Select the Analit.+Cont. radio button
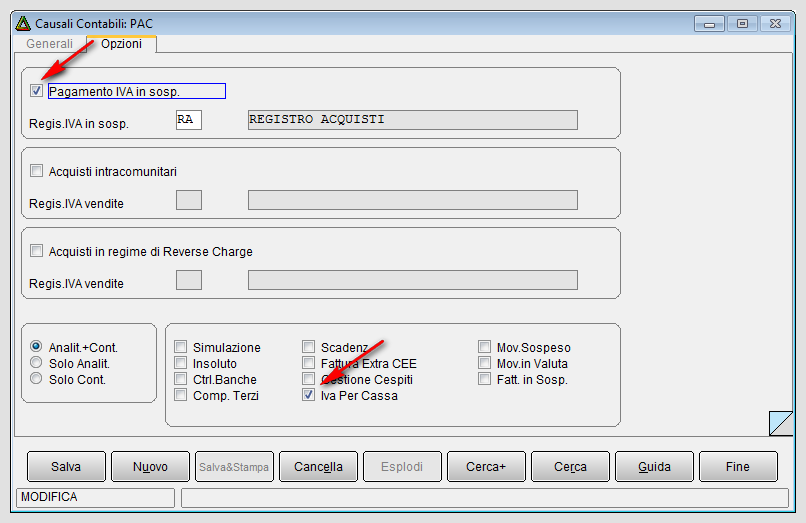Image resolution: width=806 pixels, height=523 pixels. [36, 346]
